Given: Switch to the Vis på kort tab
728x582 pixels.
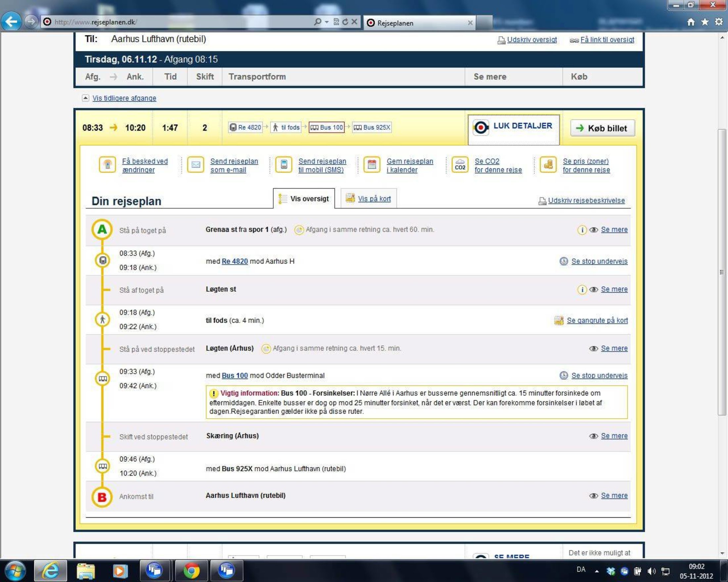Looking at the screenshot, I should [x=369, y=198].
